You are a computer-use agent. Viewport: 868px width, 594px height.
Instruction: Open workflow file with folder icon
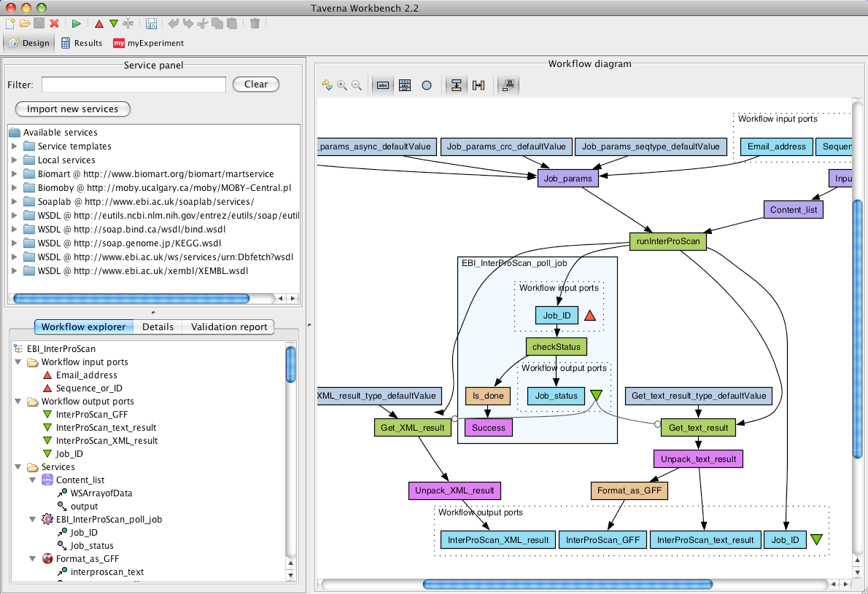tap(25, 24)
